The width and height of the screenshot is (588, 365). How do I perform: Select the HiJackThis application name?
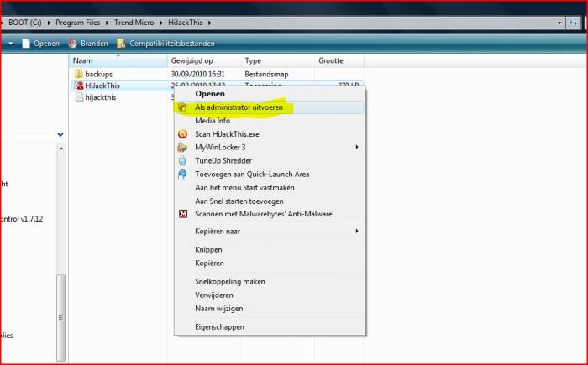(x=102, y=86)
